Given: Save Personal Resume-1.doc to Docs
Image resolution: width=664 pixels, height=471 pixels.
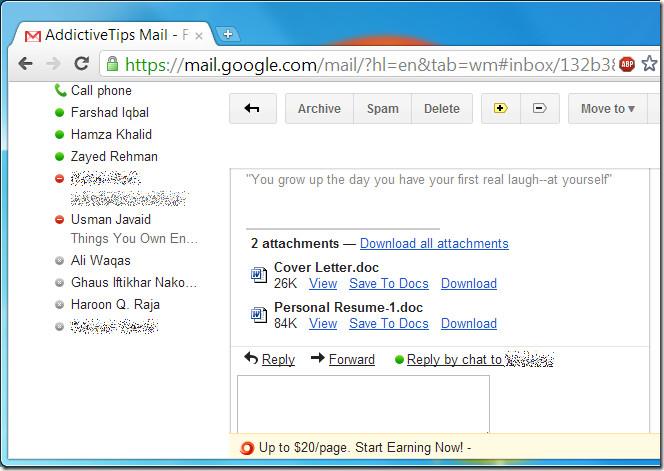Looking at the screenshot, I should pos(388,323).
